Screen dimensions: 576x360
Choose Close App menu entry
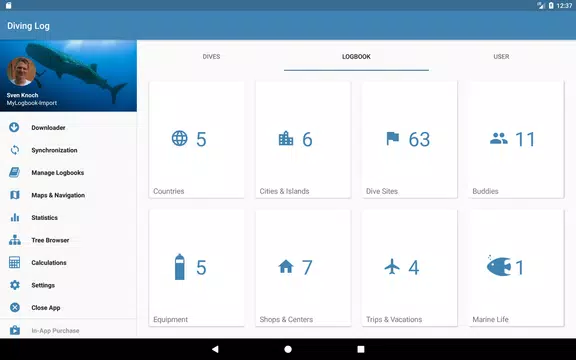(68, 307)
